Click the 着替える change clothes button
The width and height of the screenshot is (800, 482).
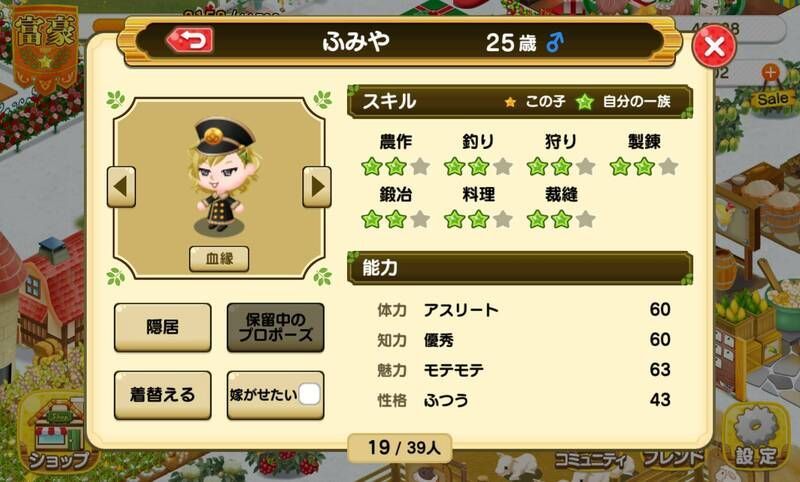click(x=163, y=395)
